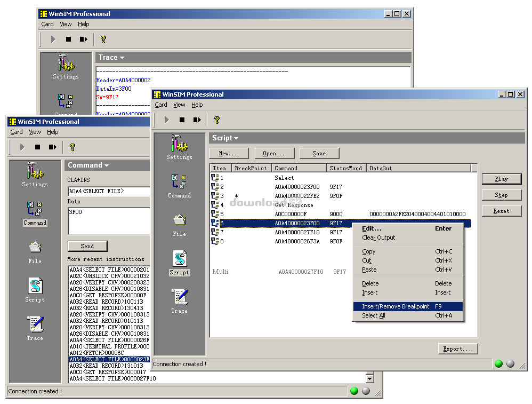
Task: Expand the Command panel dropdown header
Action: (88, 165)
